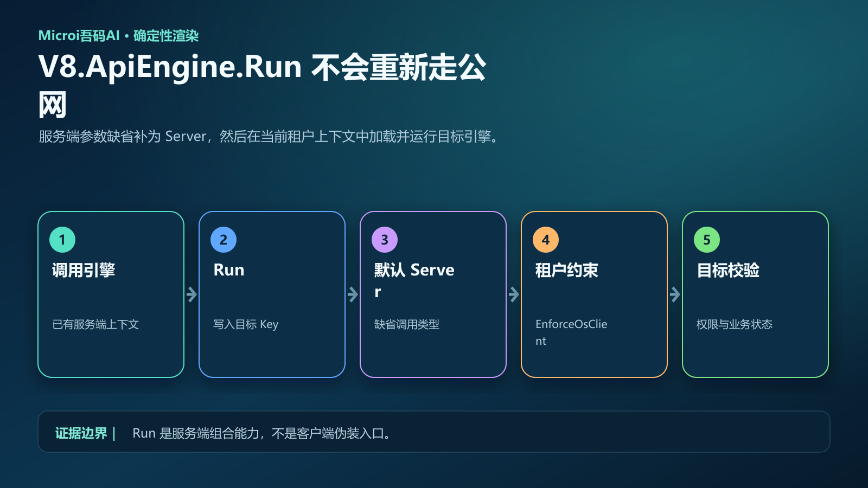Click the Run 是服务端组合能力 sentence

[x=261, y=433]
